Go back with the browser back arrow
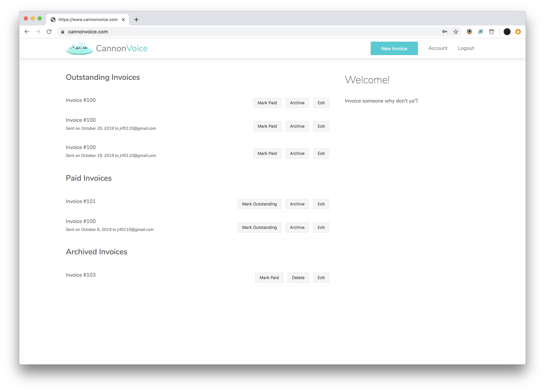 point(27,32)
